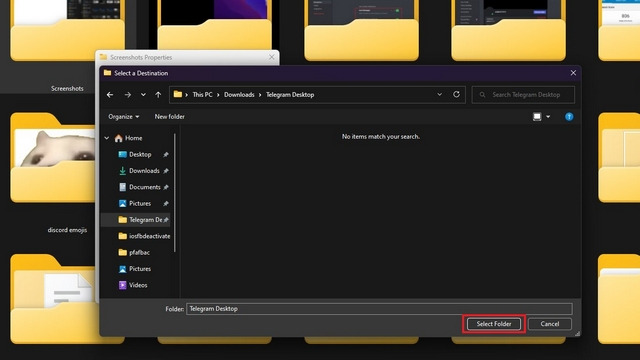Change your view icon button
Screen dimensions: 640x360
(537, 117)
